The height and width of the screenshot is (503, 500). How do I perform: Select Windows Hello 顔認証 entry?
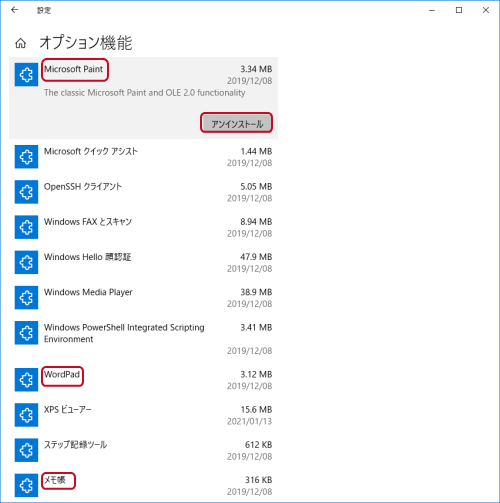(x=87, y=257)
